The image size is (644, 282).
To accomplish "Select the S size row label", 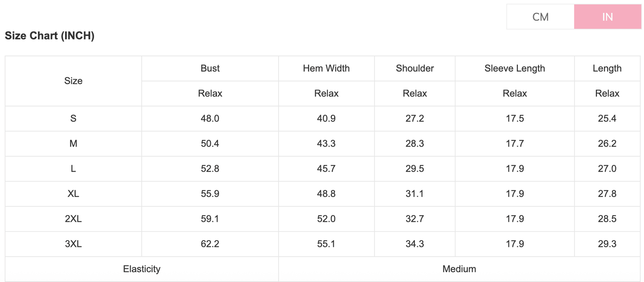I will pos(73,119).
